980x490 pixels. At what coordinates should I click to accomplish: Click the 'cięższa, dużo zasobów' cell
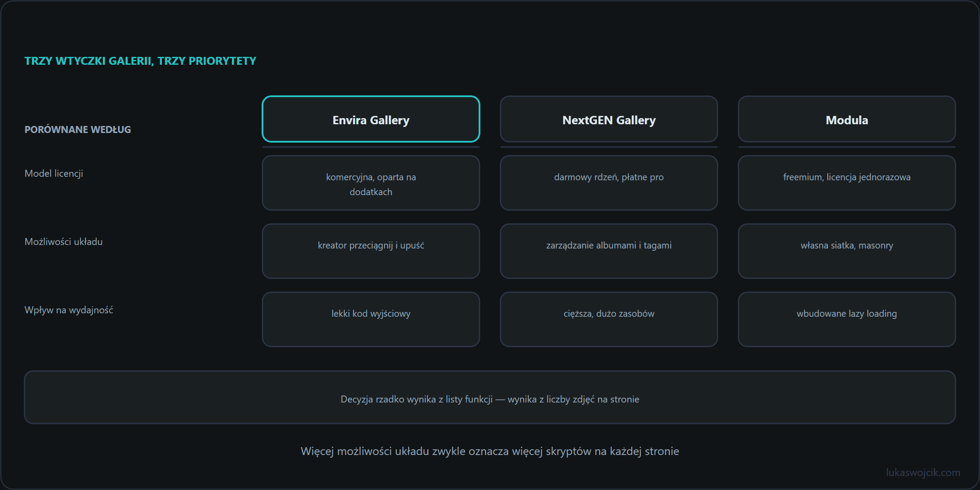(x=609, y=319)
